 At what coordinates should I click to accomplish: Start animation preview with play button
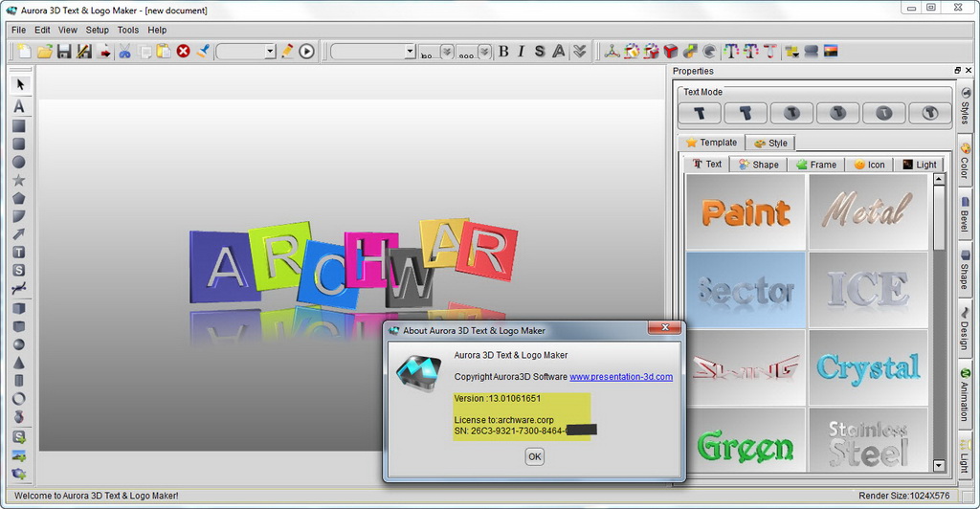coord(306,52)
